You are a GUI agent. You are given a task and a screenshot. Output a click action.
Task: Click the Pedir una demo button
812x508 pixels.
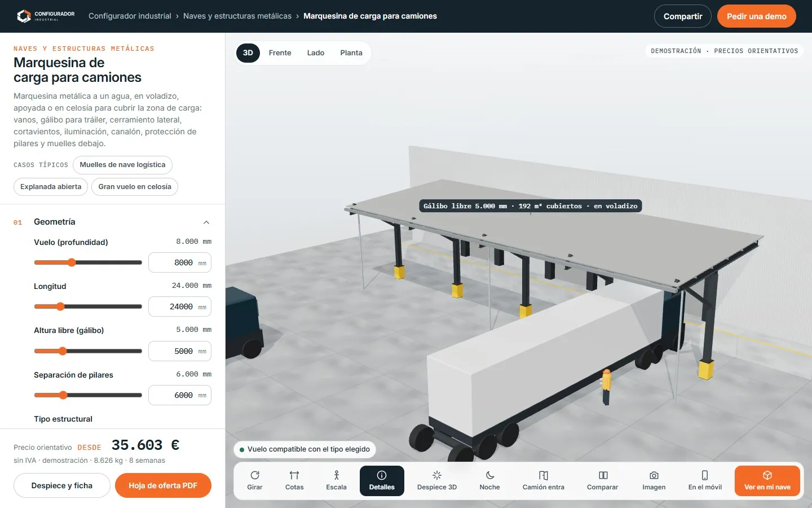(757, 16)
